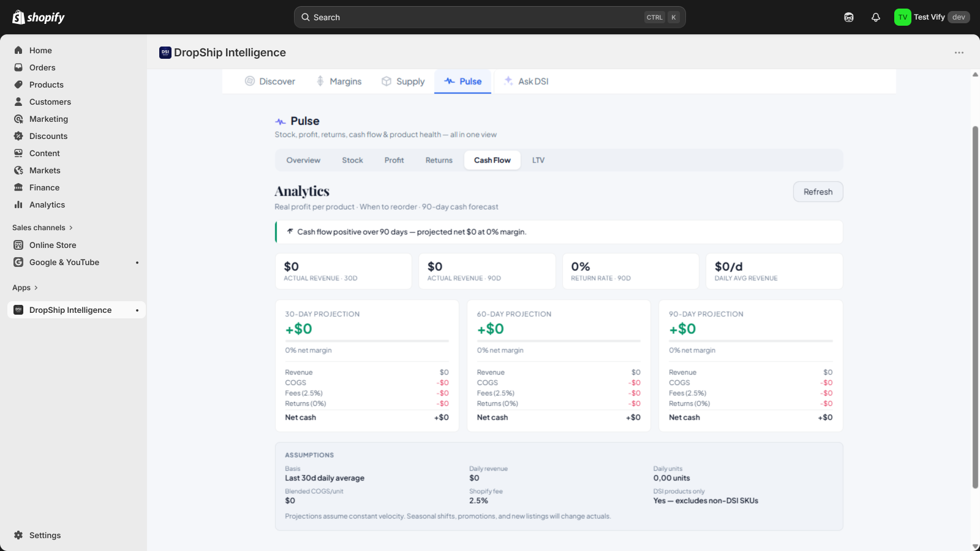Click the scrollbar up arrow
The image size is (980, 551).
click(x=975, y=75)
